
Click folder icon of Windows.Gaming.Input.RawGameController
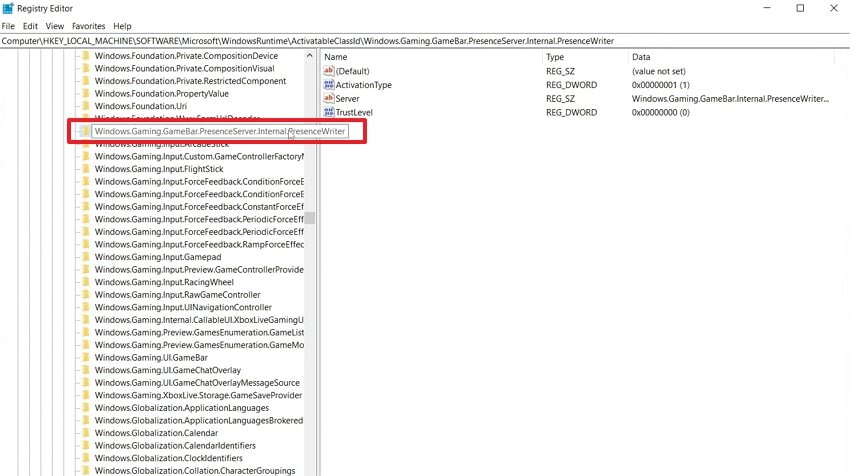click(x=86, y=294)
